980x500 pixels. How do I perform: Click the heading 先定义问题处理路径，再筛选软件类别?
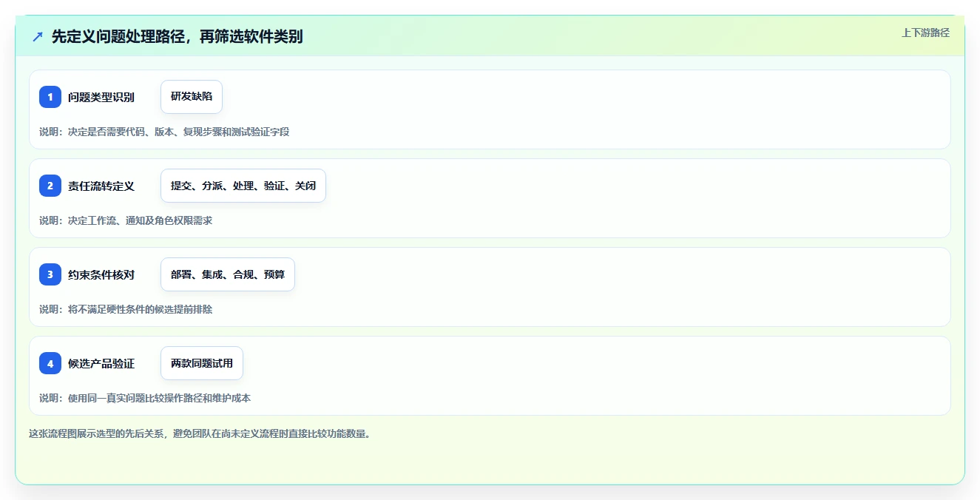(177, 36)
